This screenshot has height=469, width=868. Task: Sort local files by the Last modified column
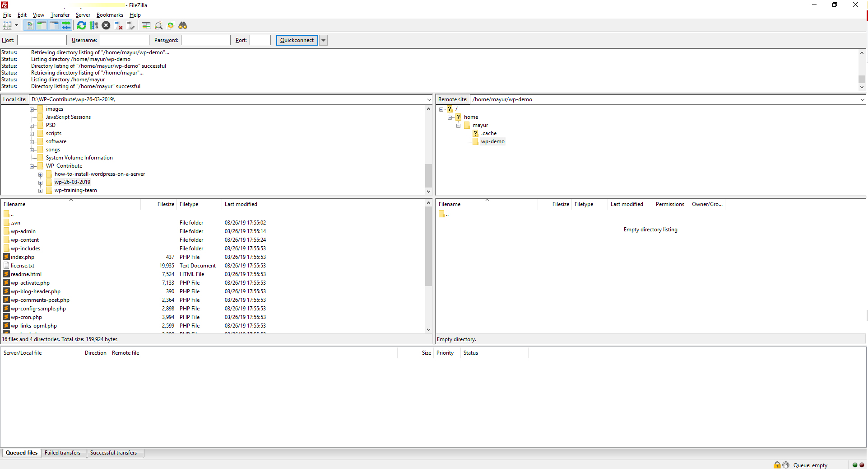249,204
